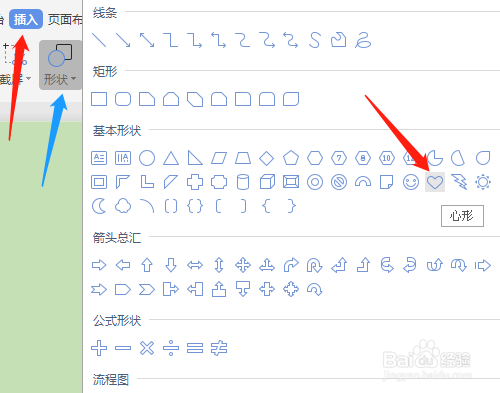The image size is (500, 393).
Task: Pick the straight line shape
Action: [99, 40]
